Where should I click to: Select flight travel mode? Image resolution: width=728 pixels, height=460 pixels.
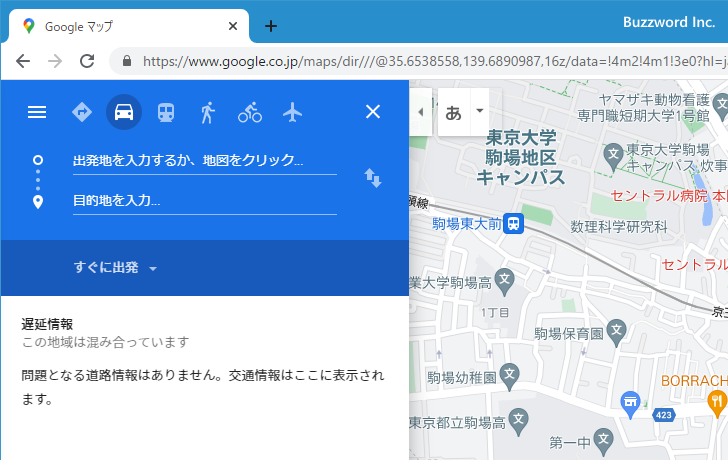292,112
